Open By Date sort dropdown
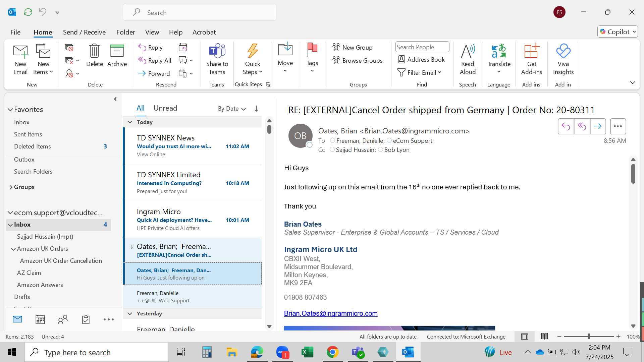Viewport: 644px width, 362px height. coord(232,109)
